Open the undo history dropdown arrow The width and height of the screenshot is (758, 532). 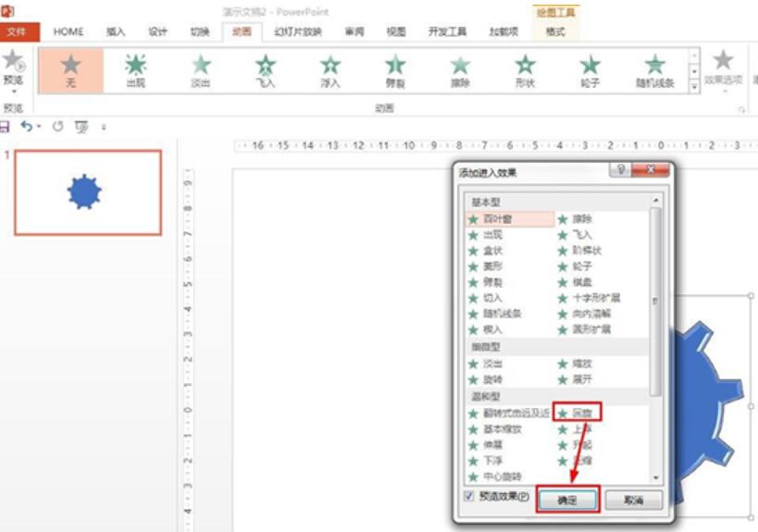pos(39,127)
